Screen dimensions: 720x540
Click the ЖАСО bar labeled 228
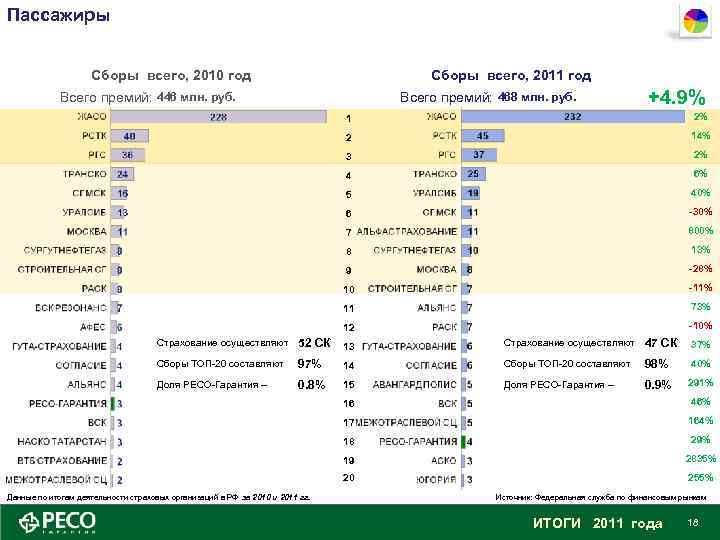[x=219, y=117]
